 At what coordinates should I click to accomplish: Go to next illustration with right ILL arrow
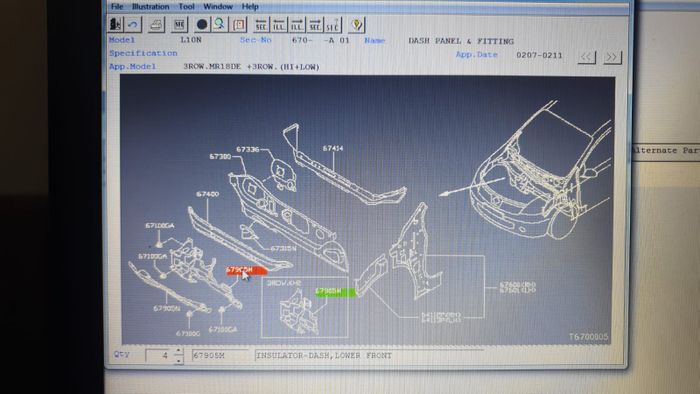point(297,25)
